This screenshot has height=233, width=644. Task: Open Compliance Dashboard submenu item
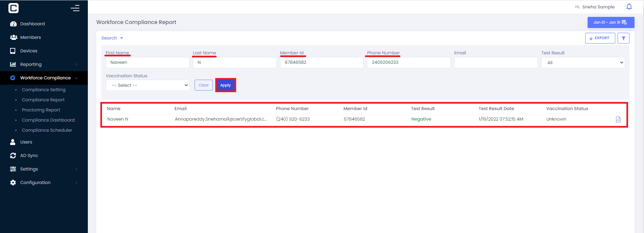coord(48,120)
